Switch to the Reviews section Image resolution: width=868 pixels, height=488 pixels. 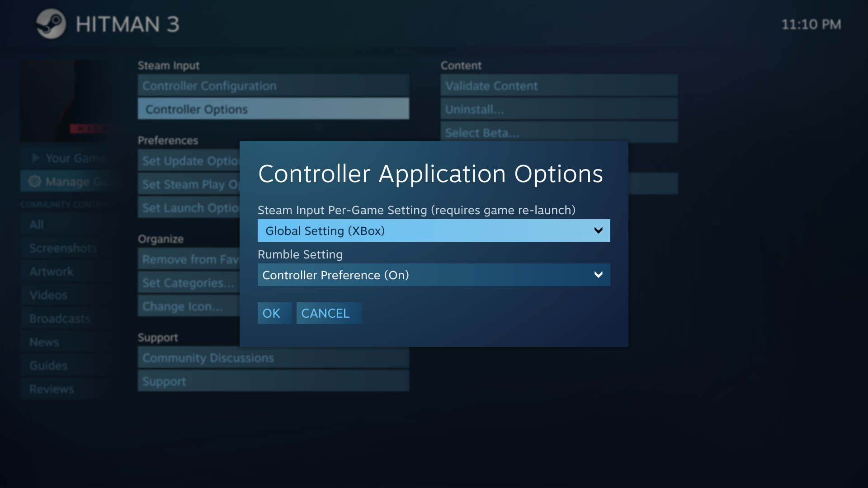pyautogui.click(x=52, y=389)
